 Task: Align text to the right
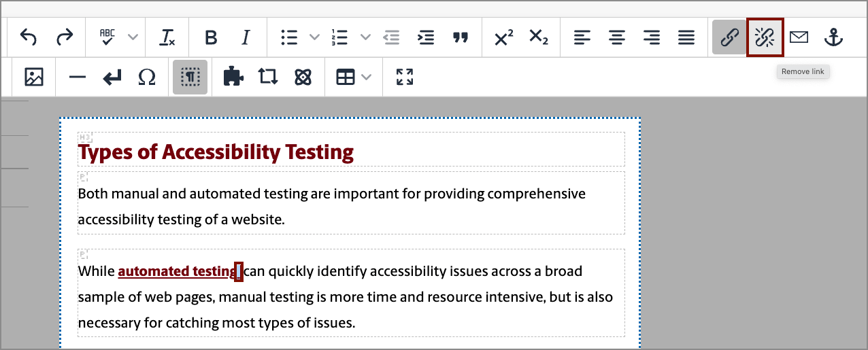[x=652, y=37]
